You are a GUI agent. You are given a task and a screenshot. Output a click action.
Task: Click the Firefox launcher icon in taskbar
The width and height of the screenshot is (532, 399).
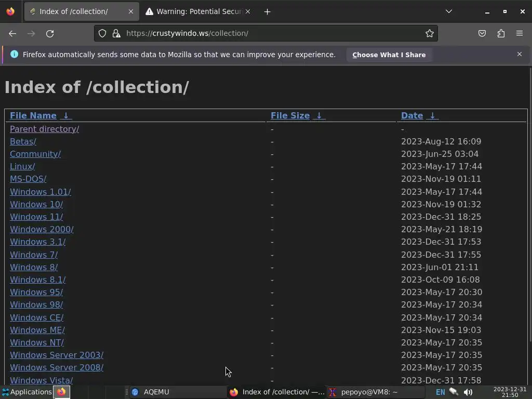pyautogui.click(x=61, y=392)
